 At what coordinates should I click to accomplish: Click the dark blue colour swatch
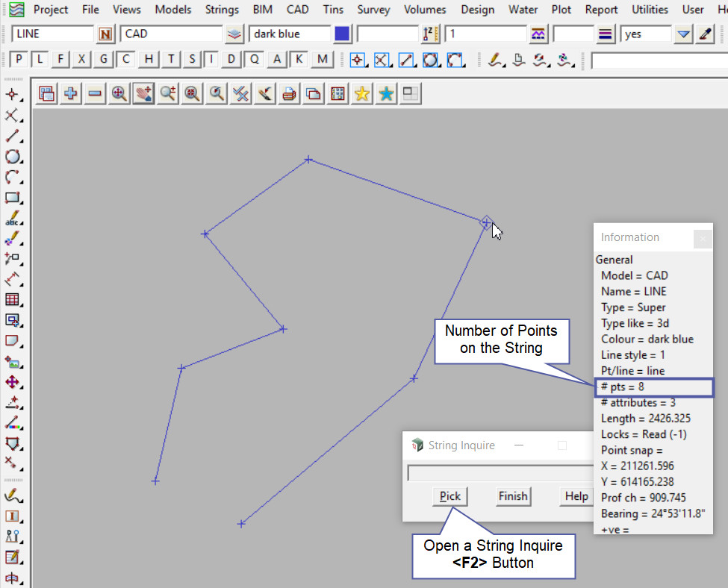point(342,34)
